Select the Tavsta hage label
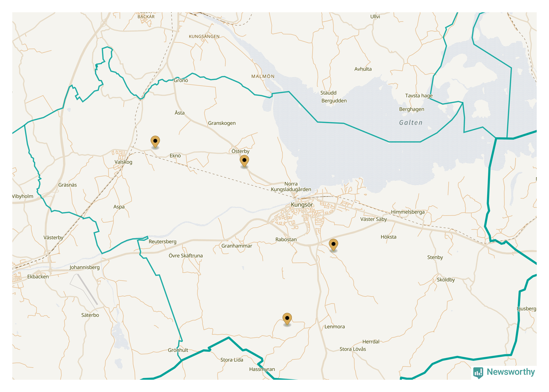This screenshot has width=549, height=392. pos(419,96)
